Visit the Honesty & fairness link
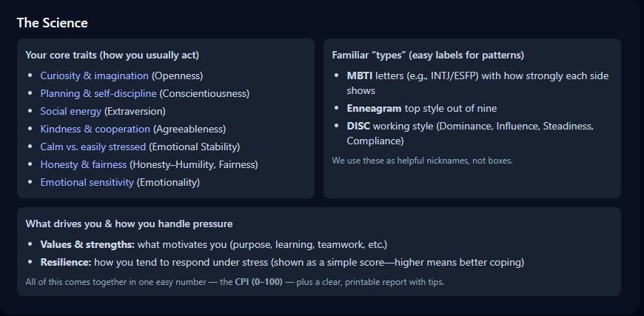The image size is (644, 316). [x=84, y=164]
